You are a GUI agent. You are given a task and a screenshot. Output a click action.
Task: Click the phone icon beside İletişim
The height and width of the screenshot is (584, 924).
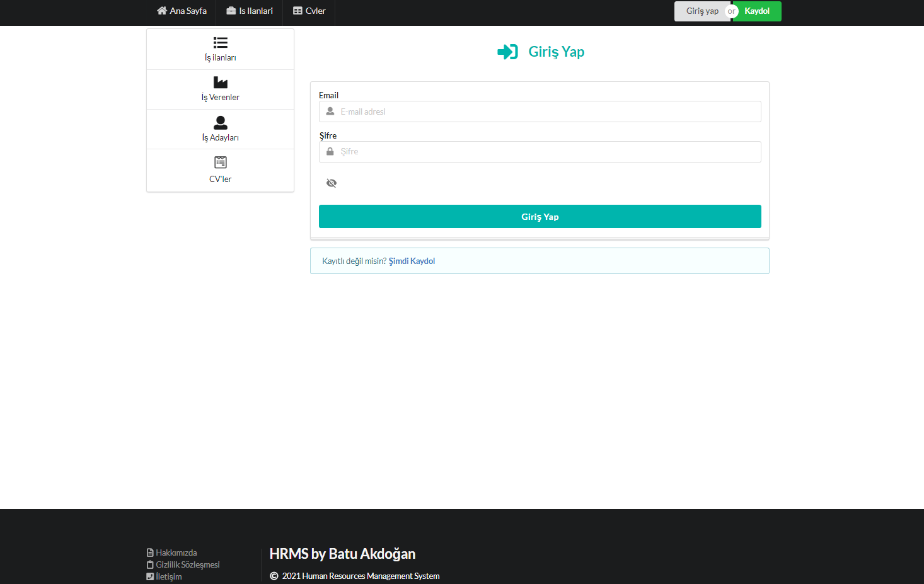(x=150, y=576)
